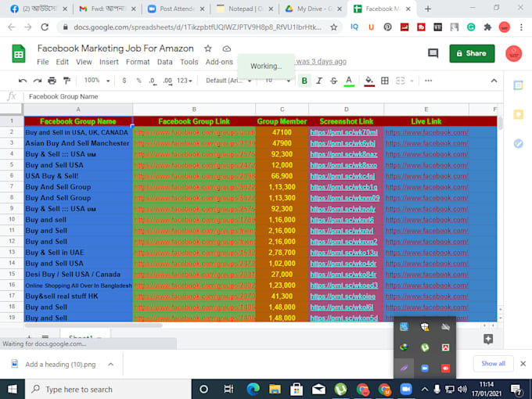Open the Default font dropdown
The image size is (532, 399).
228,81
